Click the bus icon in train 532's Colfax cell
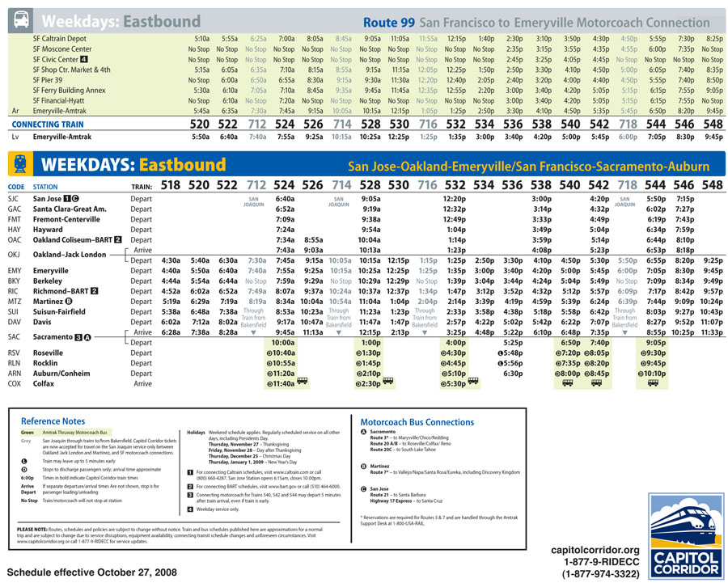 pyautogui.click(x=473, y=381)
